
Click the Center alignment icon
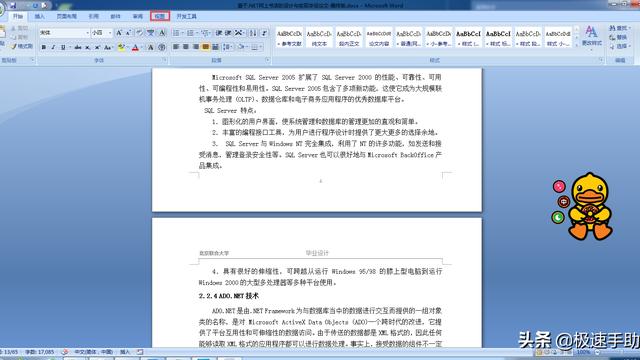click(186, 47)
